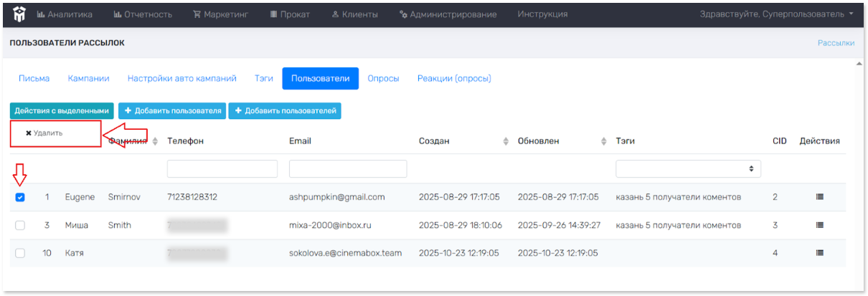Focus the Email filter input field

(347, 168)
